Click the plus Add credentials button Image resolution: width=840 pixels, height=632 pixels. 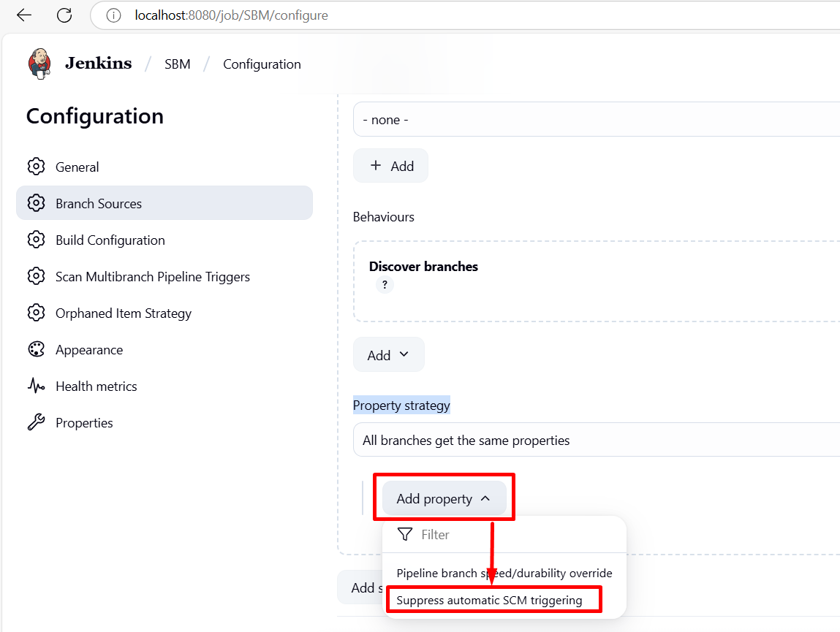[x=390, y=166]
